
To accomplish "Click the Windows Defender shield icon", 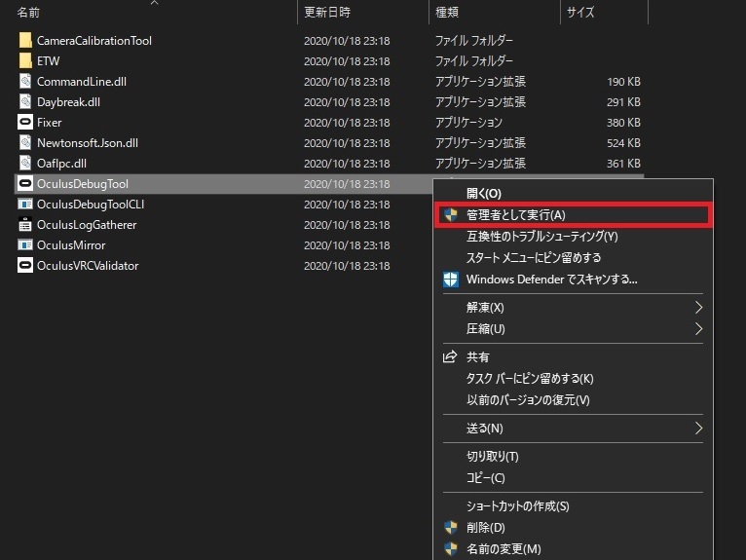I will 451,280.
